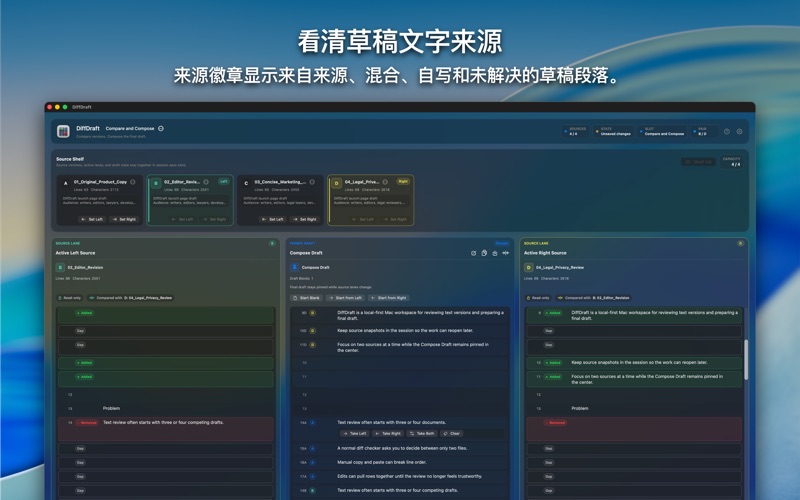Click source badge on 'Edits can pull rows' row
Screen dimensions: 800x500
click(x=313, y=477)
